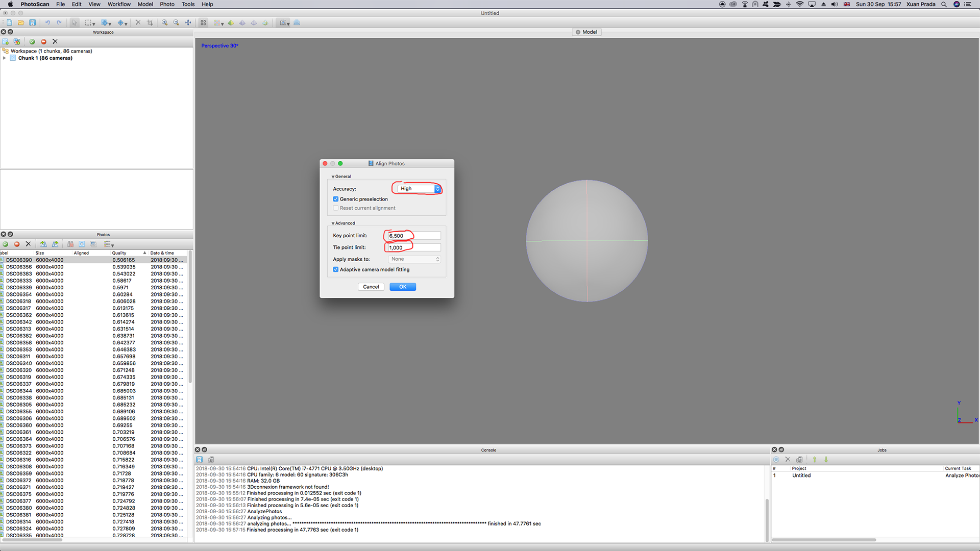
Task: Click the Delete selection X in main toolbar
Action: point(138,22)
